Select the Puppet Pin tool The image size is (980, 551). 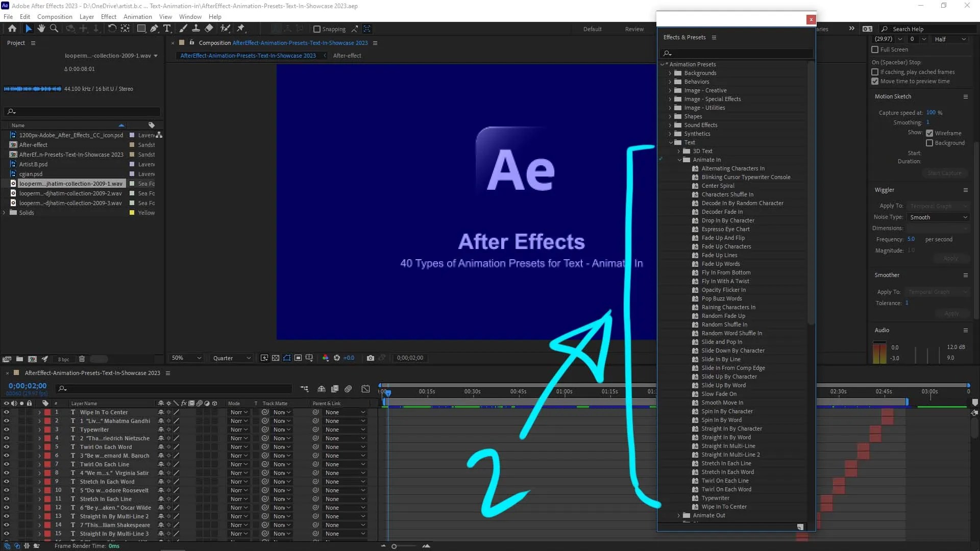tap(240, 29)
